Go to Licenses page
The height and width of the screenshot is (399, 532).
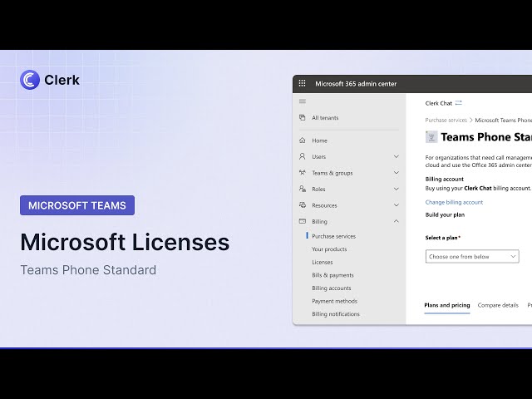click(322, 262)
